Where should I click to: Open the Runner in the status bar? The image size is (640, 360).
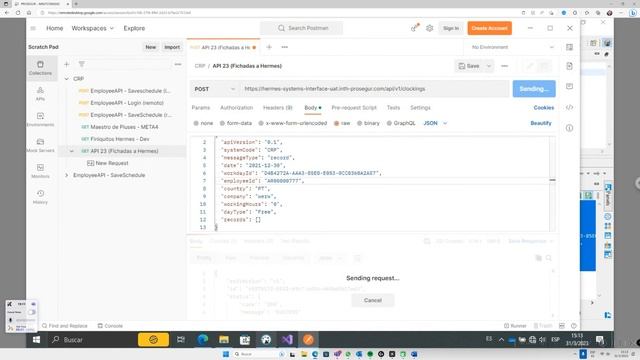515,326
